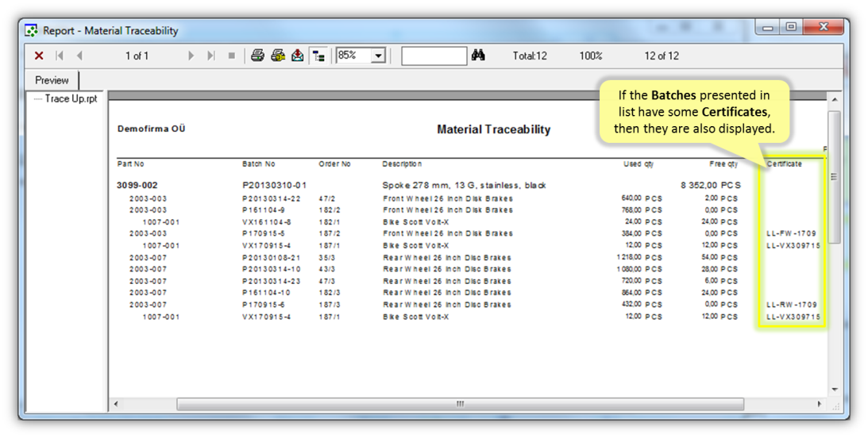Click batch P20130314-22

pyautogui.click(x=272, y=198)
